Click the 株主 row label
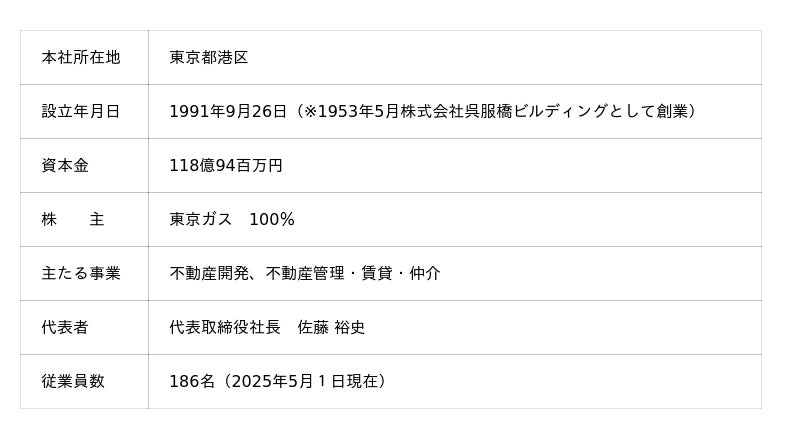The width and height of the screenshot is (800, 439). point(73,220)
